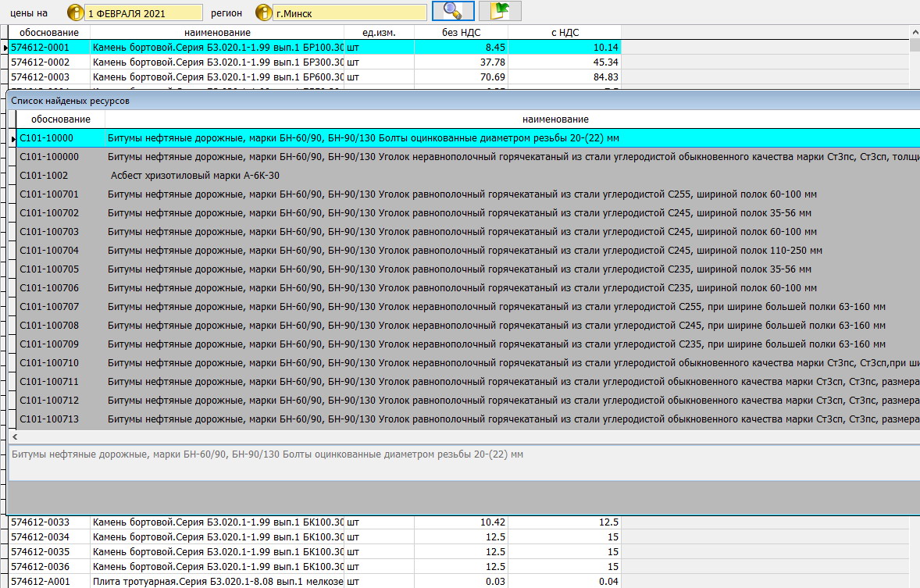Click the name cell in row C101-100704
Screen dimensions: 920x588
(x=513, y=251)
